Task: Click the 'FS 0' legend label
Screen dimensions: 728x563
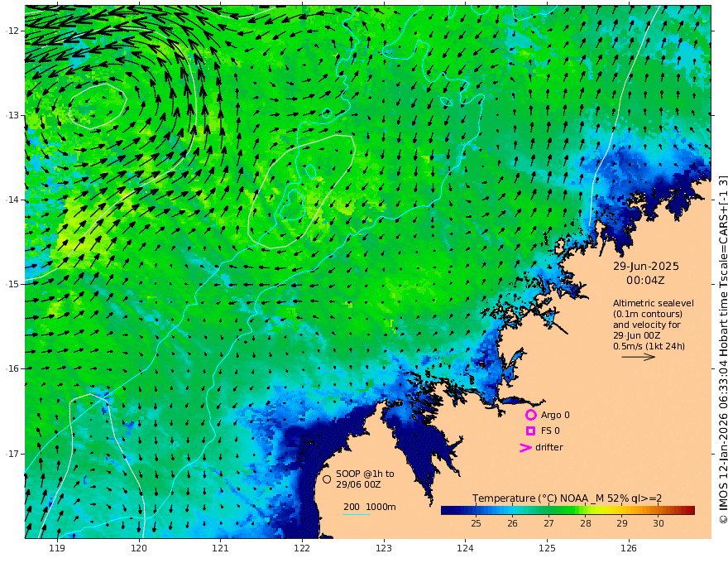Action: (550, 431)
